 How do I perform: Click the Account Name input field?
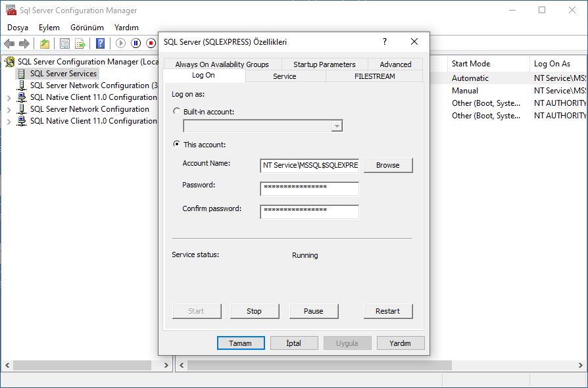coord(309,165)
